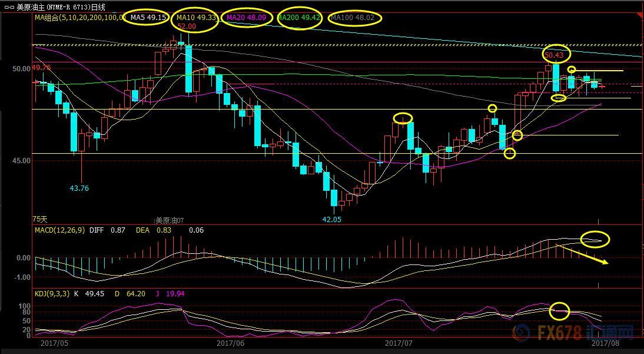Viewport: 644px width, 354px height.
Task: Open the MA组合 indicator parameters label
Action: [81, 18]
